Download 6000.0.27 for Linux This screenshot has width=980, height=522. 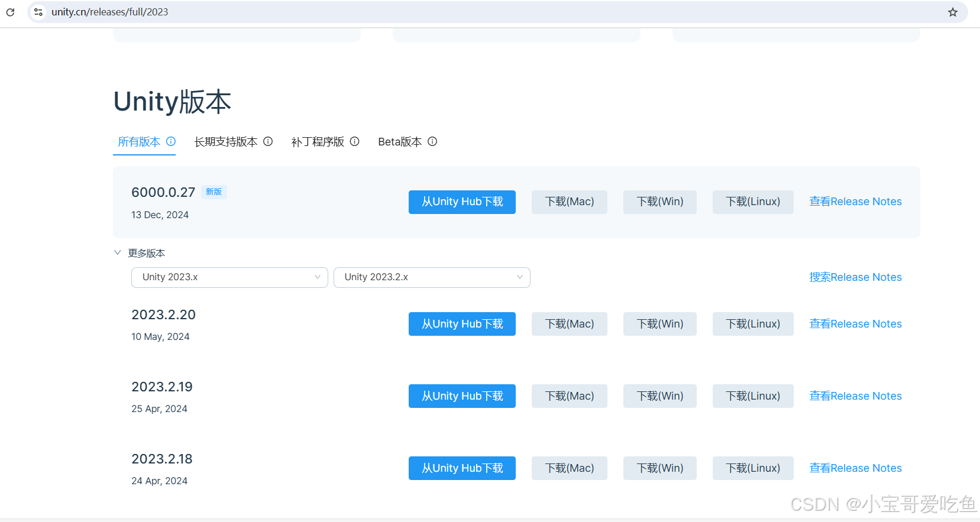coord(753,202)
